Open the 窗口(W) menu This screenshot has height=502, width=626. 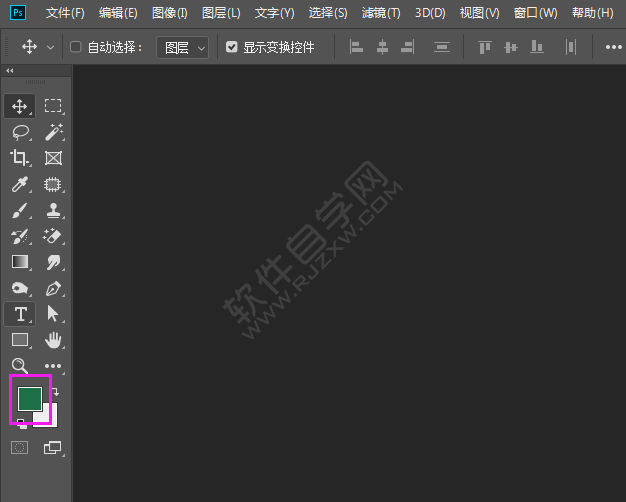(535, 13)
